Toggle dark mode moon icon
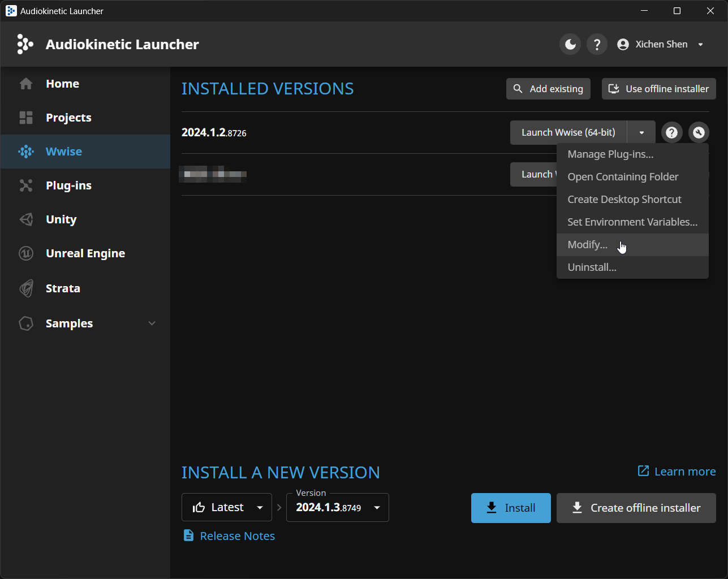This screenshot has width=728, height=579. click(x=570, y=44)
